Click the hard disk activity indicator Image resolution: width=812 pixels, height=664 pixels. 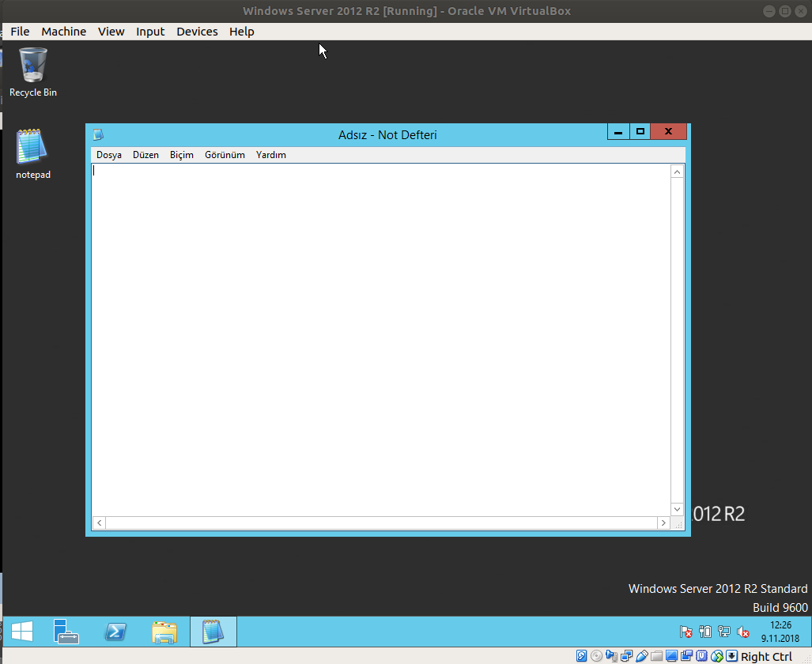click(582, 656)
